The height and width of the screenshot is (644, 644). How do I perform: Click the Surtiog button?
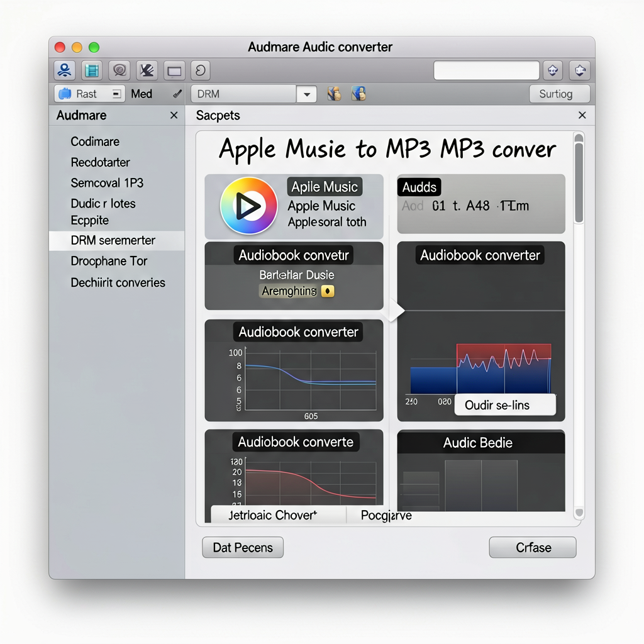pyautogui.click(x=559, y=94)
